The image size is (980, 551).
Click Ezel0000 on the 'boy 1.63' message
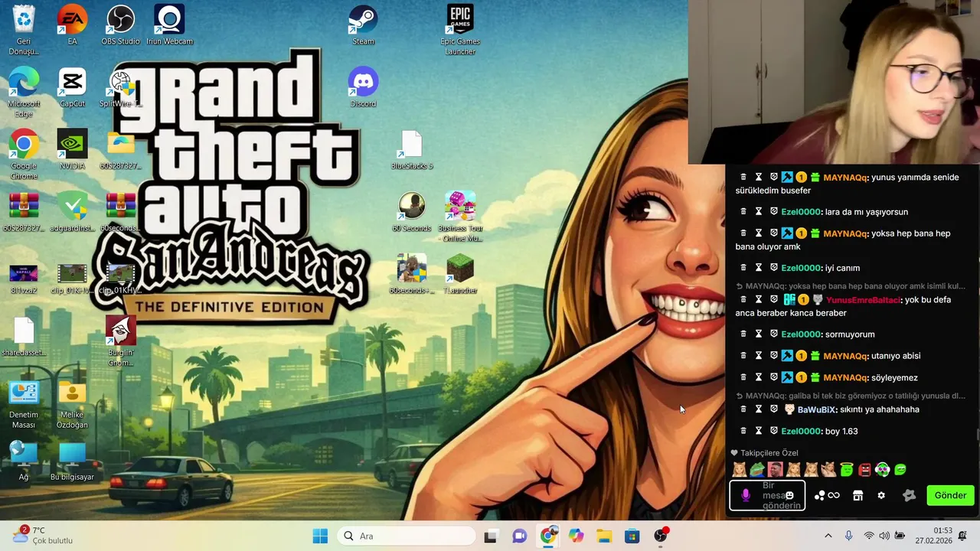tap(801, 431)
